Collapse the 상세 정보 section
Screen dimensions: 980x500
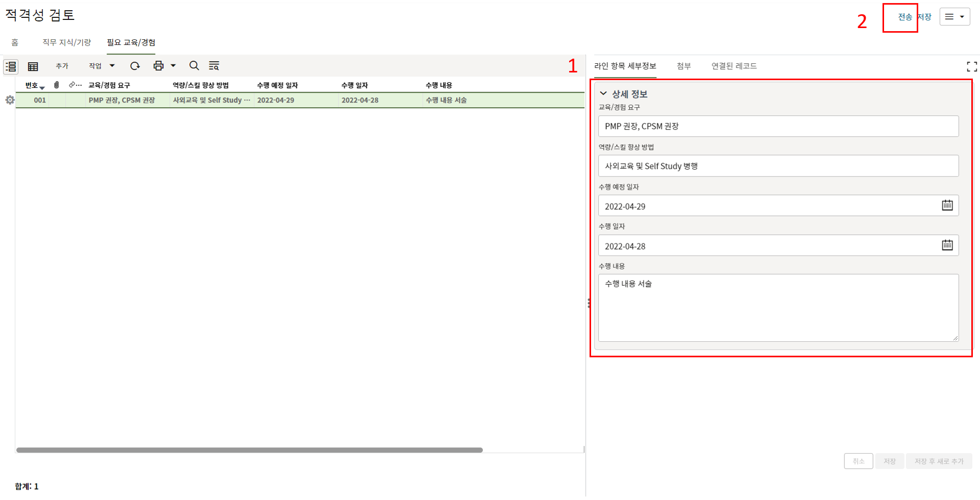(603, 94)
